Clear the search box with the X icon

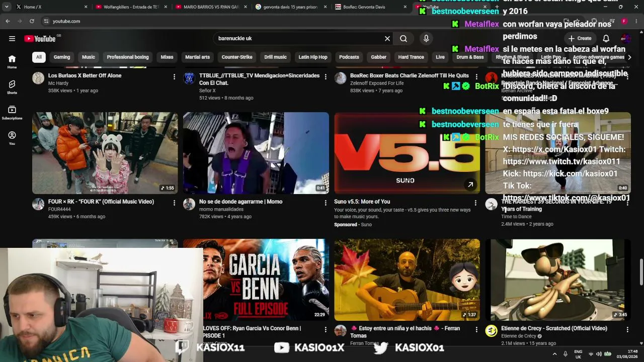pos(387,39)
